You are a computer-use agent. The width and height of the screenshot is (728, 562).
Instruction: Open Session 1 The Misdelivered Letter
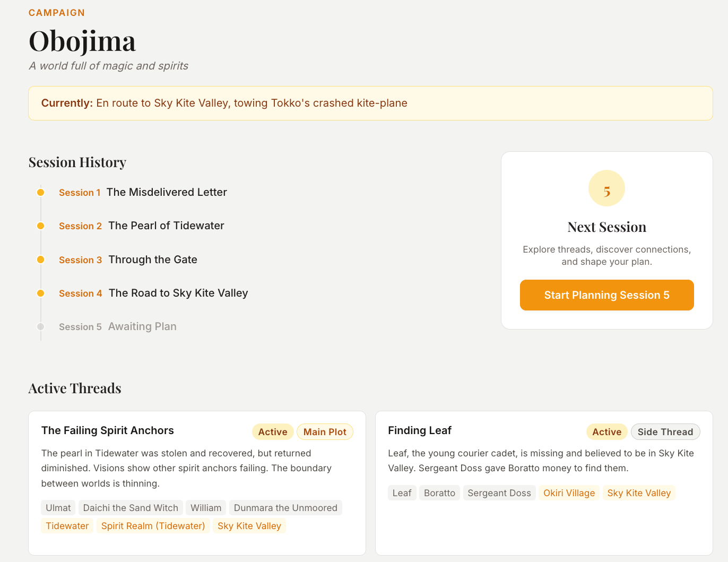pyautogui.click(x=143, y=192)
